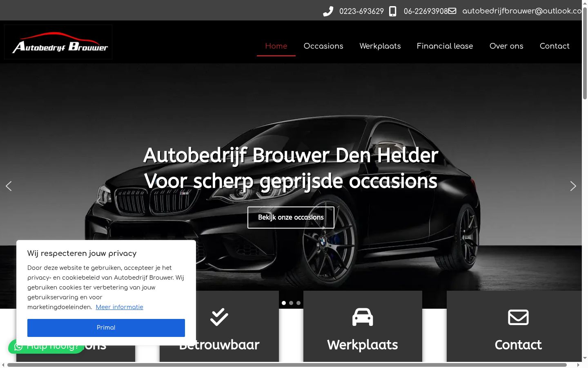Screen dimensions: 588x368
Task: Click the text 'Voor scherp geprijsde occasions'
Action: (x=291, y=181)
